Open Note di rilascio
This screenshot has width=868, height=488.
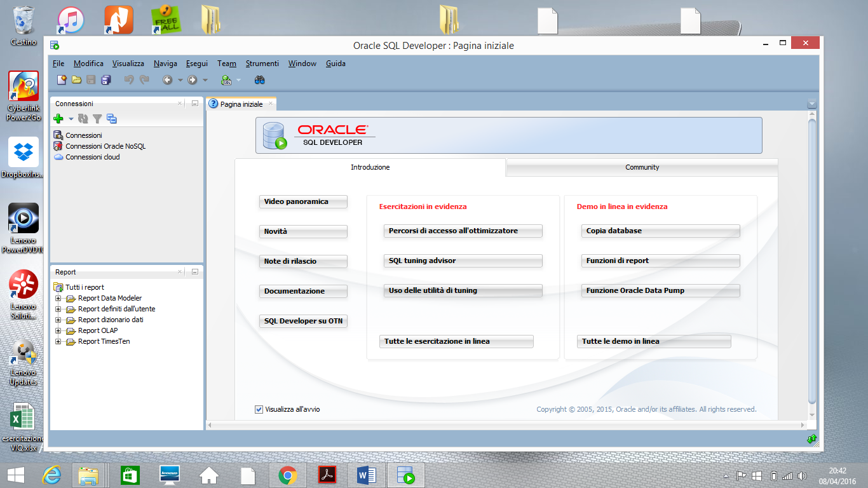[303, 261]
